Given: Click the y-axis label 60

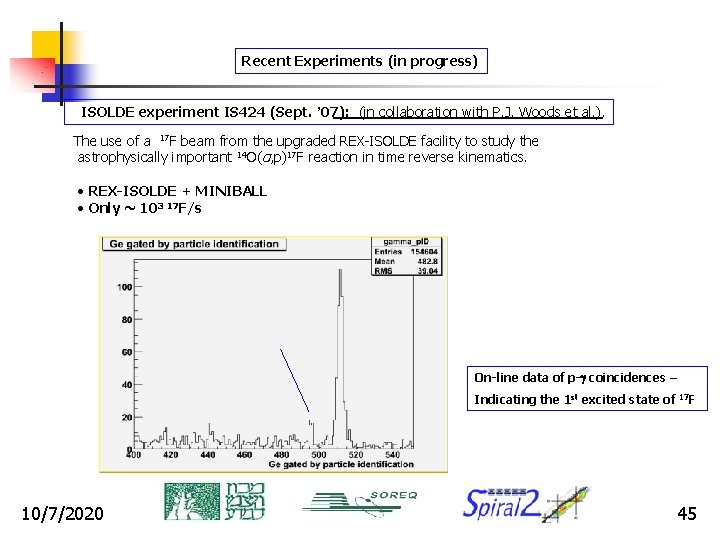Looking at the screenshot, I should (127, 352).
